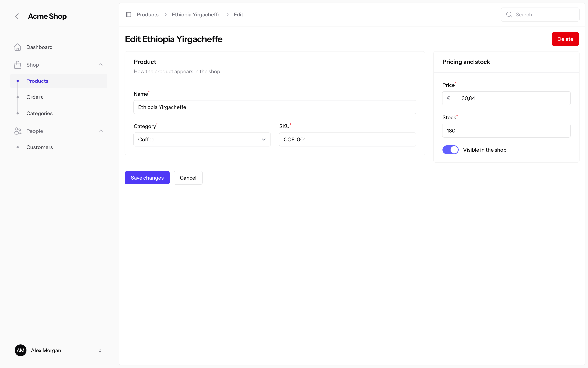Click the Dashboard home icon

pos(18,47)
